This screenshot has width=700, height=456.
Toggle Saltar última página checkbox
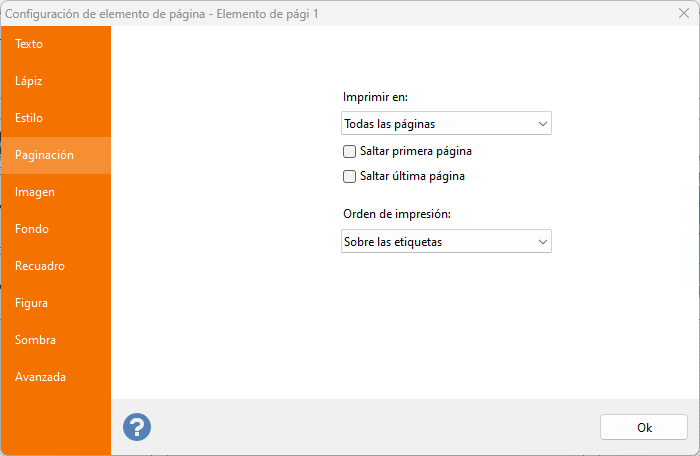(x=350, y=177)
